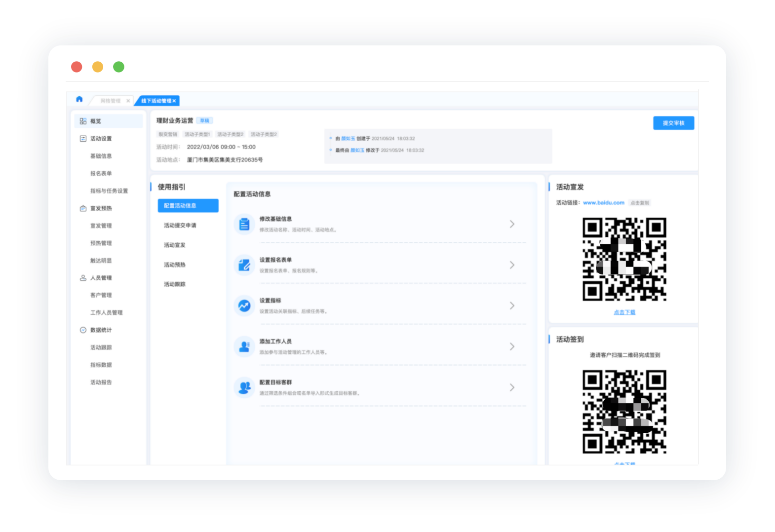Select the 线下活动管理 tab
Viewport: 775px width, 532px height.
pyautogui.click(x=156, y=101)
